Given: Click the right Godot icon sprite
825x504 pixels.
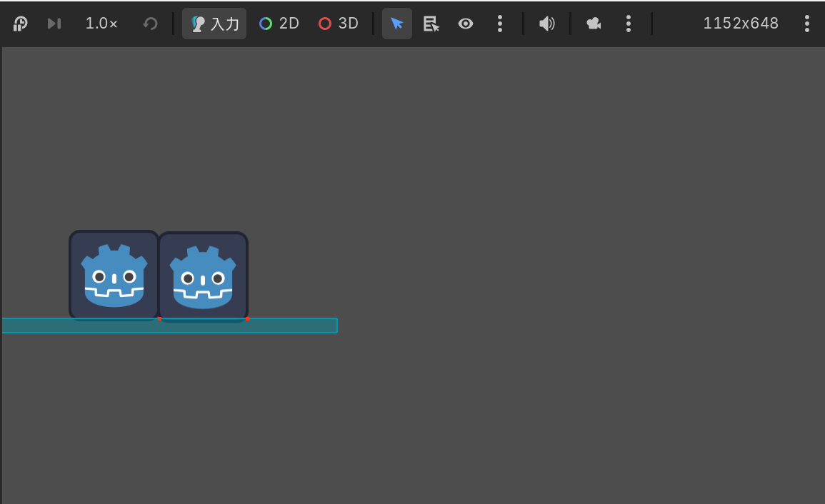Looking at the screenshot, I should [203, 277].
